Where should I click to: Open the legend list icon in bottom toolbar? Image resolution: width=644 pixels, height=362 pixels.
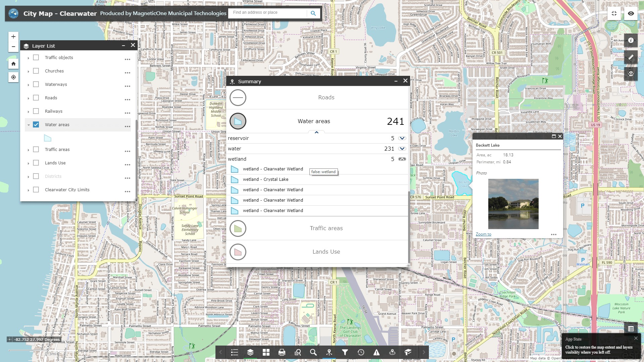234,352
